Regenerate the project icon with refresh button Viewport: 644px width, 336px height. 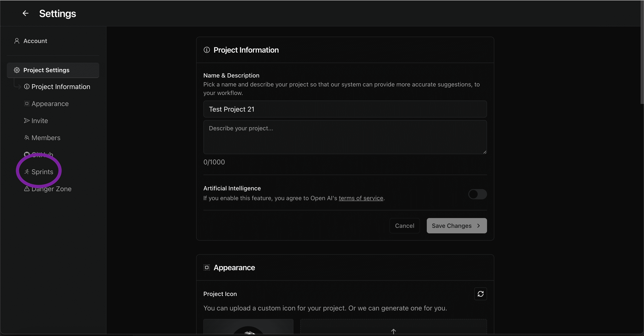[480, 294]
